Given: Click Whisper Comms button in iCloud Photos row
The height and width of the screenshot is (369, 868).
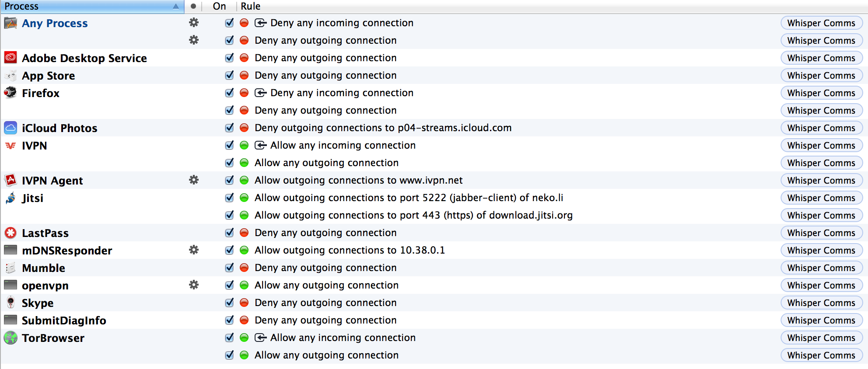Looking at the screenshot, I should (x=821, y=128).
